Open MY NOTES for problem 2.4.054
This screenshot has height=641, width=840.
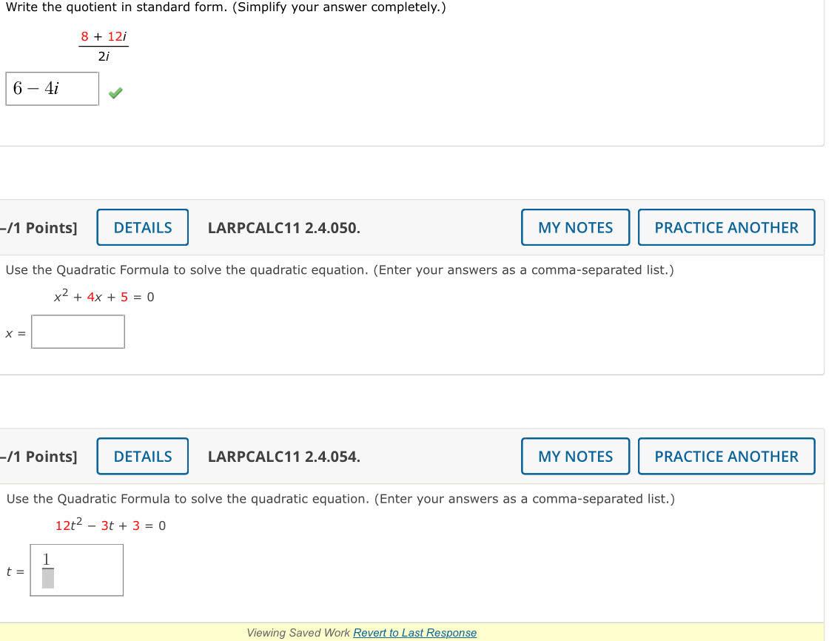[x=575, y=456]
